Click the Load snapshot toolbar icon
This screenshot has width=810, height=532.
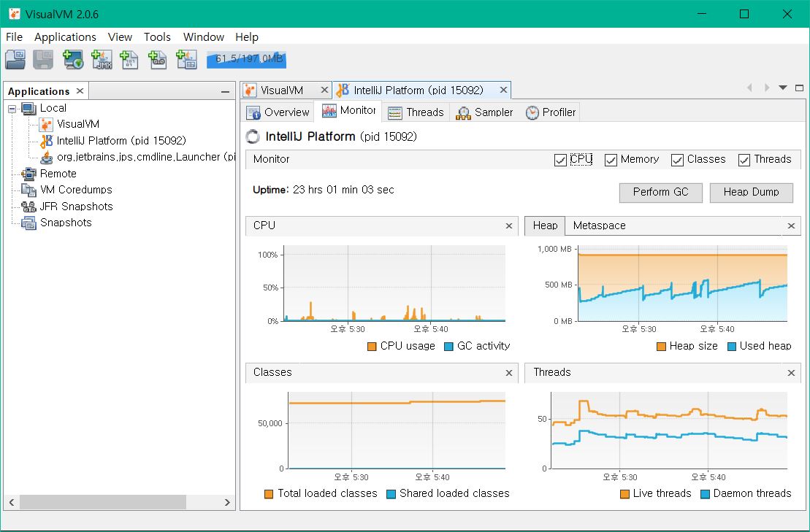click(x=15, y=59)
